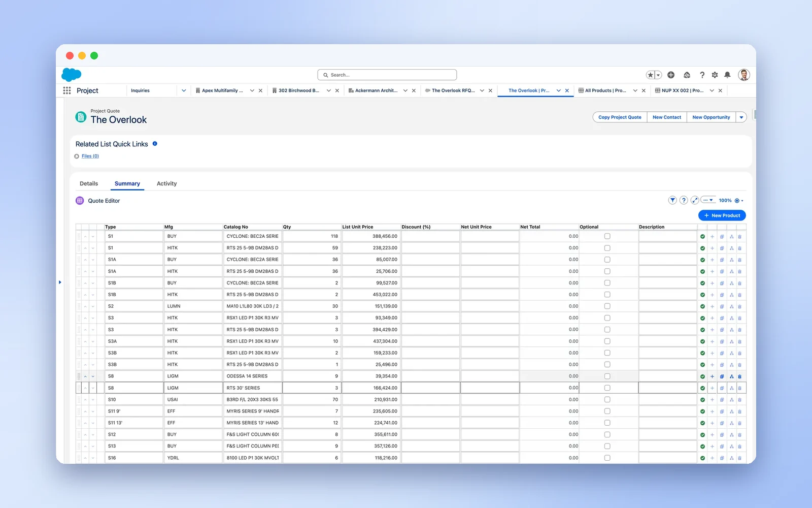
Task: Open the notifications bell
Action: [x=727, y=75]
